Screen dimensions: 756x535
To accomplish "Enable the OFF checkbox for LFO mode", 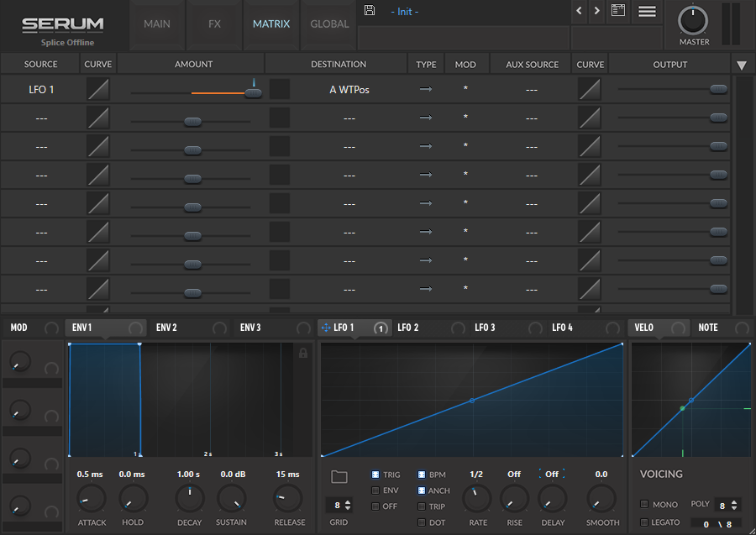I will pos(375,506).
